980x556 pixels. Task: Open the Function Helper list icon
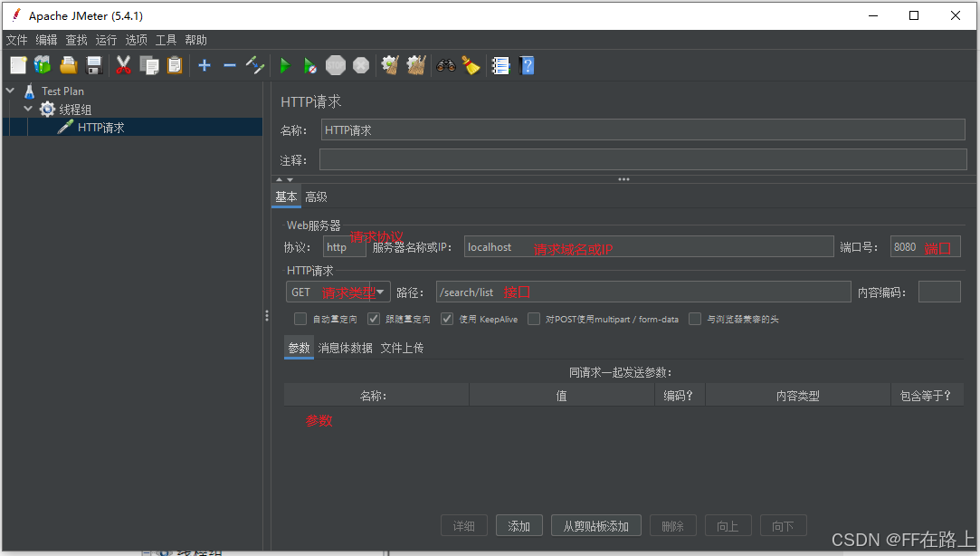(500, 65)
